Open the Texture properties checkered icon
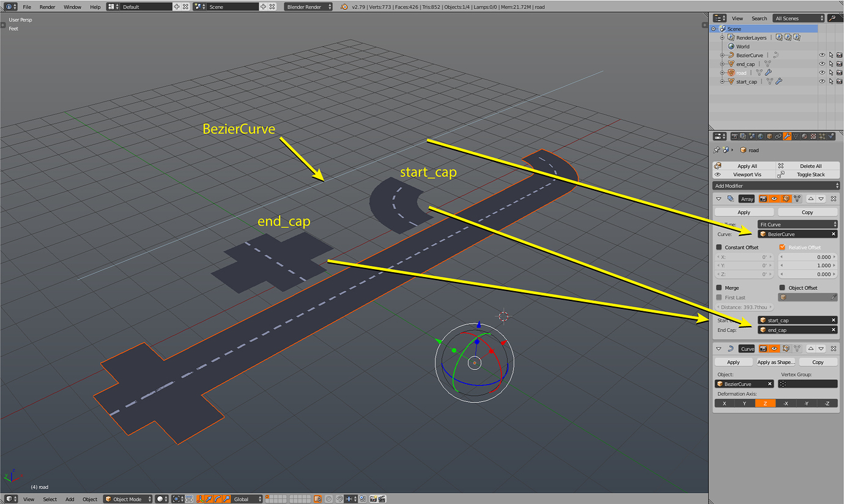The image size is (844, 504). click(812, 136)
